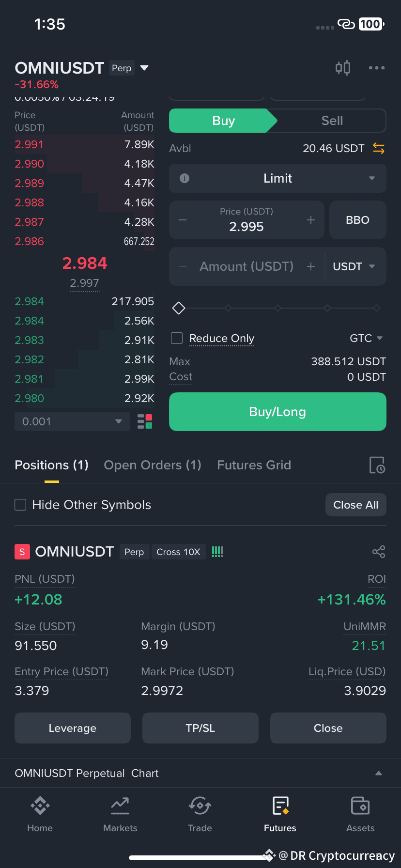Switch to the Open Orders (1) tab
401x868 pixels.
pyautogui.click(x=153, y=465)
